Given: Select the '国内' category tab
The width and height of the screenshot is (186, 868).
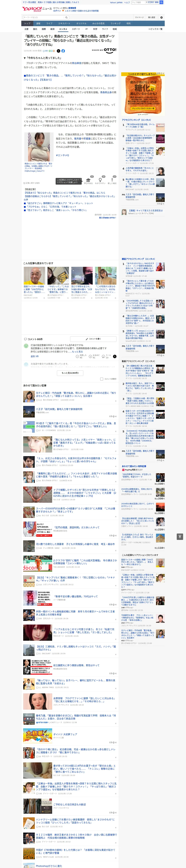Looking at the screenshot, I should 35,29.
